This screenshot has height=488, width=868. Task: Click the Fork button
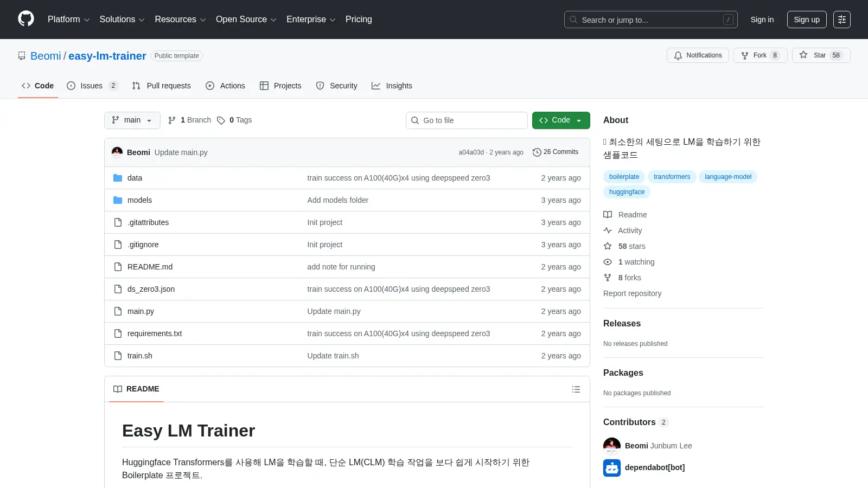(x=760, y=55)
